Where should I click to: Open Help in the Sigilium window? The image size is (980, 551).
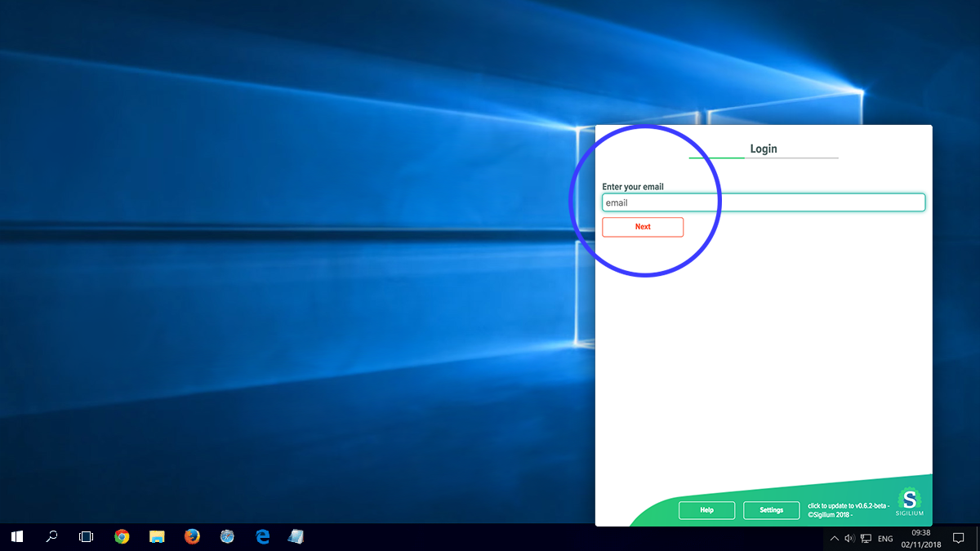[706, 510]
